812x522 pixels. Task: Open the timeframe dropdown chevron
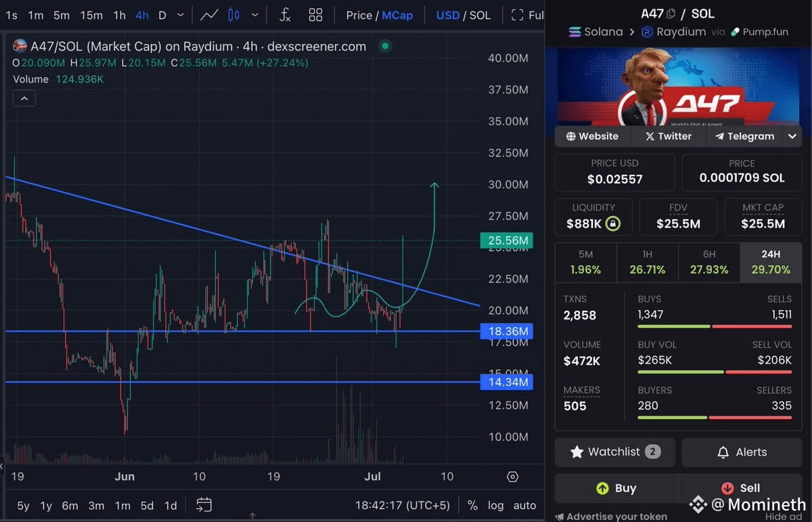point(181,15)
